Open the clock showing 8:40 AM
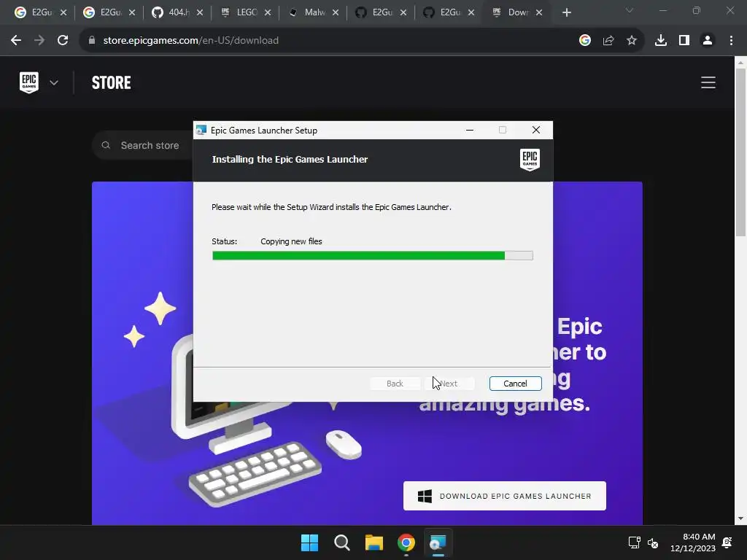The image size is (747, 560). click(693, 542)
